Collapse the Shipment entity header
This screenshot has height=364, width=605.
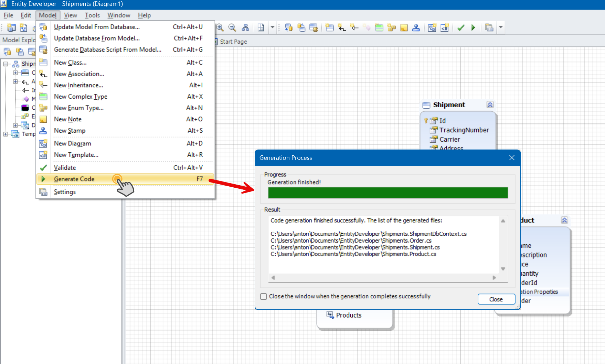pyautogui.click(x=490, y=104)
